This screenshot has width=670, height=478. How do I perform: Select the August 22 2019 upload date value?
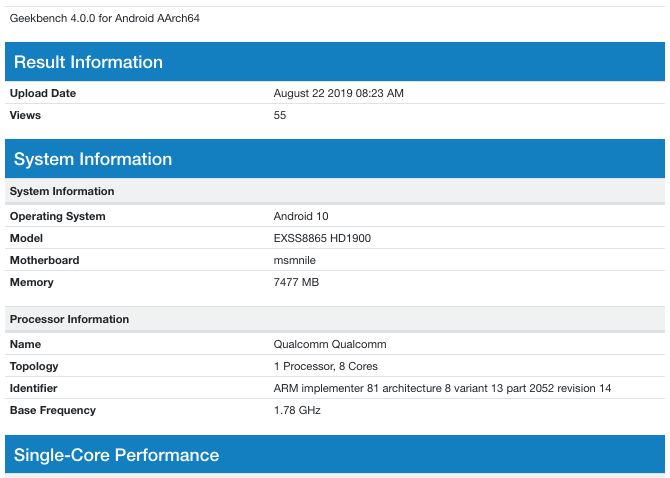[x=338, y=93]
